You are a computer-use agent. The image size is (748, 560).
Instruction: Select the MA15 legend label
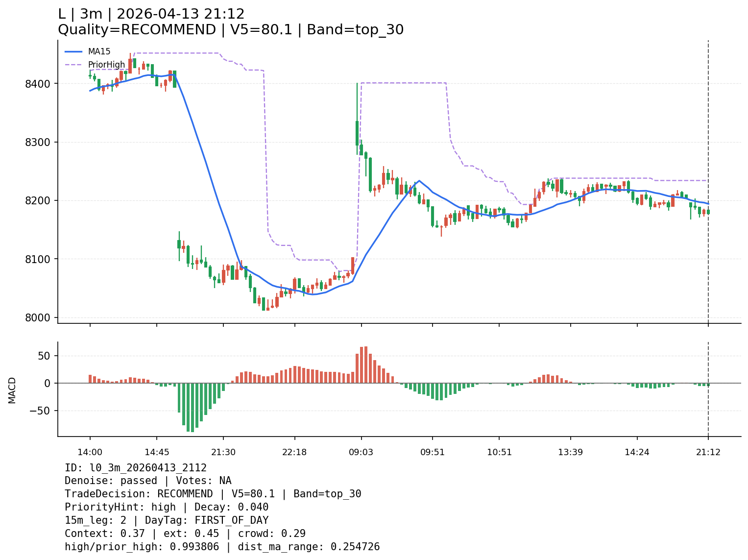pyautogui.click(x=99, y=51)
